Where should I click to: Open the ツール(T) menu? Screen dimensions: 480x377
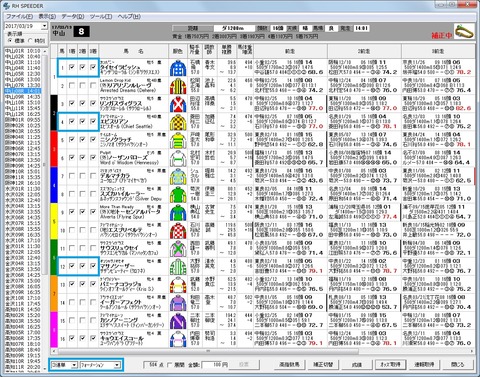coord(101,16)
